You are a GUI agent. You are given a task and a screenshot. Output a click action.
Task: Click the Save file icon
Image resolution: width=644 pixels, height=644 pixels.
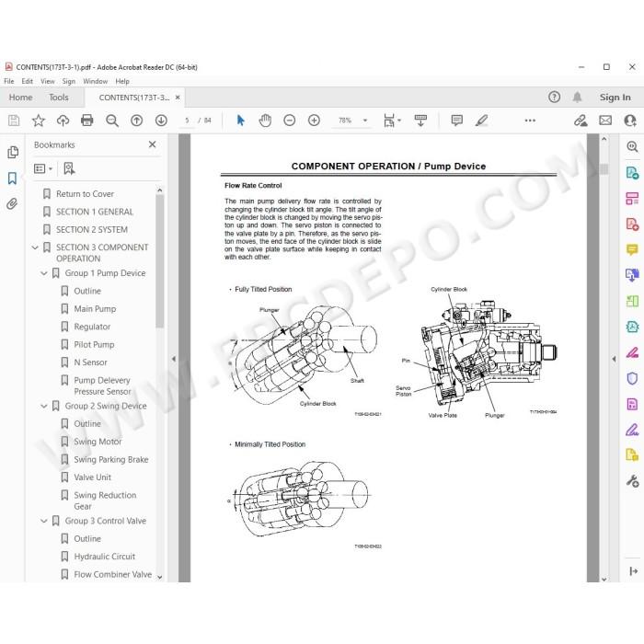[x=14, y=121]
